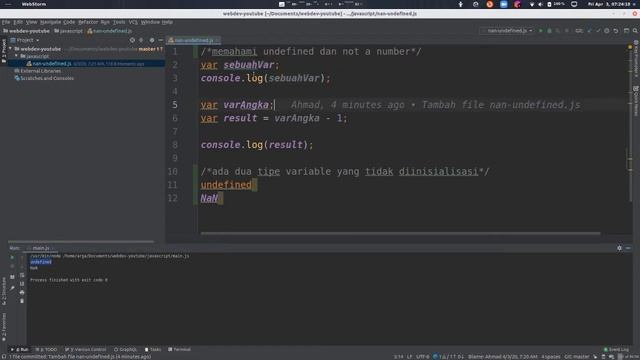640x360 pixels.
Task: Click the VCS Commit checkmark icon
Action: (x=598, y=31)
